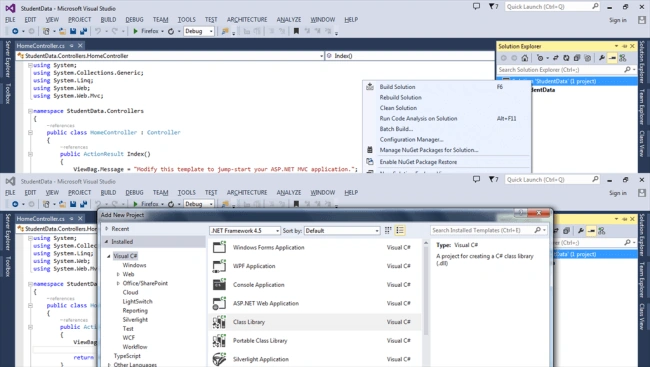This screenshot has width=650, height=367.
Task: Click Properties wrench icon in top Solution Explorer
Action: coord(601,58)
